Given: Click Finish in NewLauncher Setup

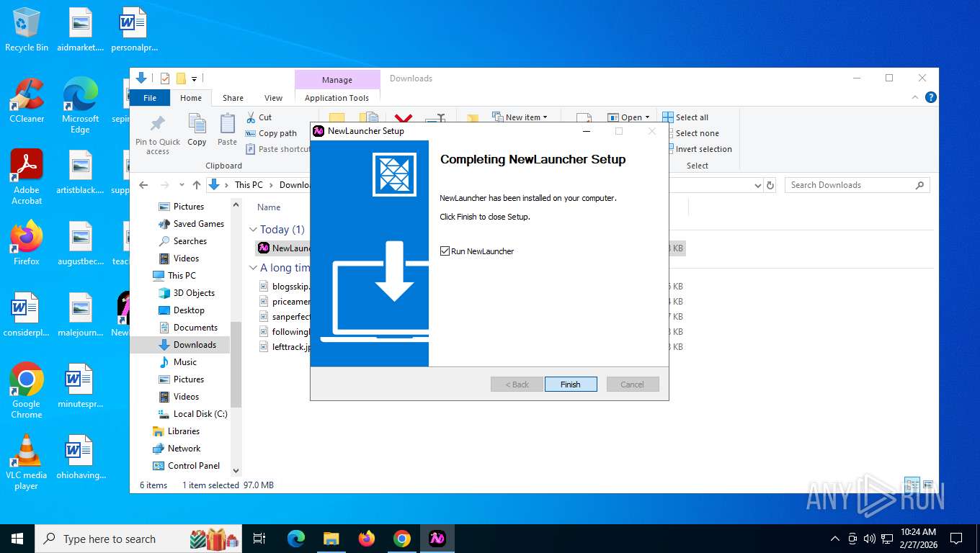Looking at the screenshot, I should [571, 385].
